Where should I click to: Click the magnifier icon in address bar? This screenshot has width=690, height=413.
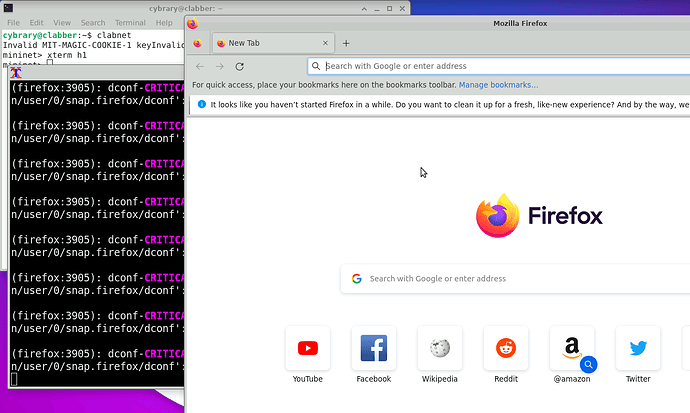coord(316,66)
